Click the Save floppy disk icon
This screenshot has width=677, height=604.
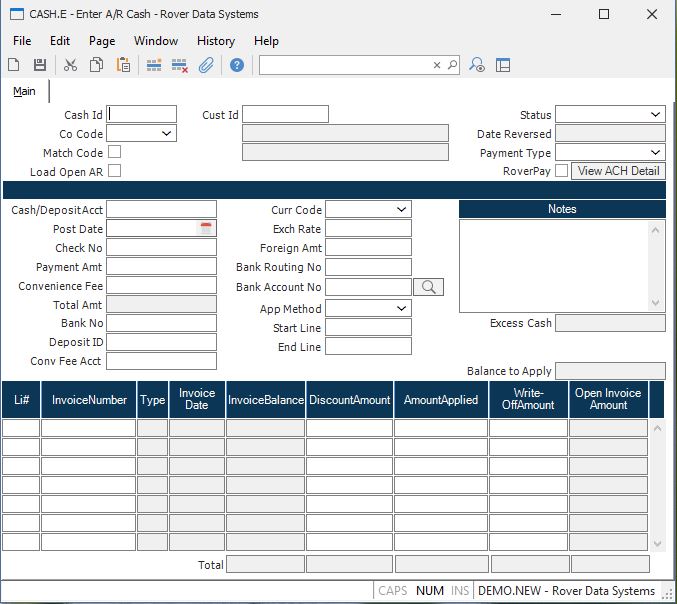[40, 65]
